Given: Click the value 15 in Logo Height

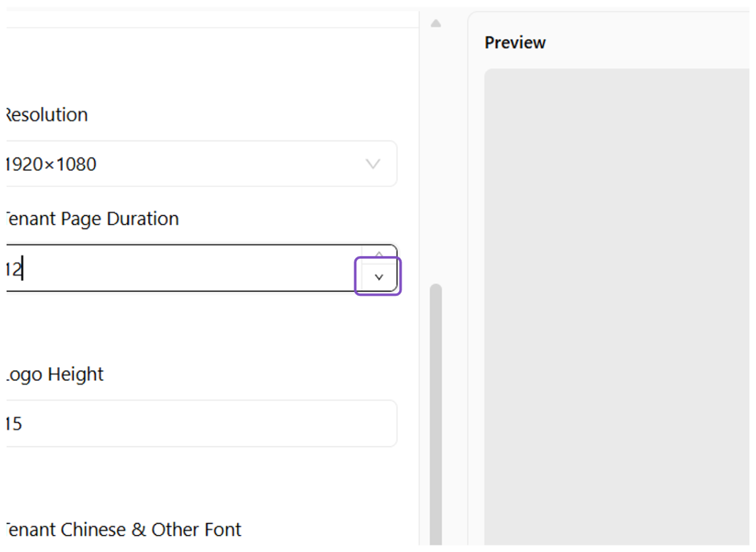Looking at the screenshot, I should 14,424.
